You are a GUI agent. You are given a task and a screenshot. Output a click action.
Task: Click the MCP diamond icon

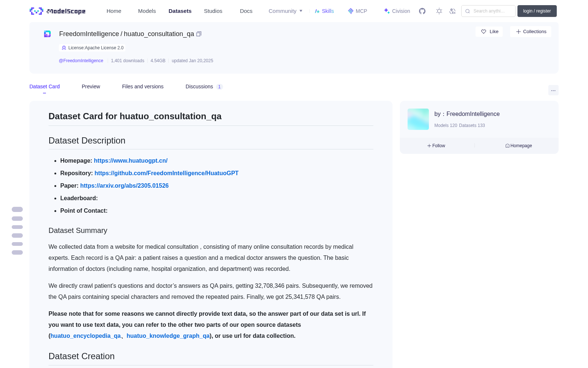pyautogui.click(x=351, y=11)
